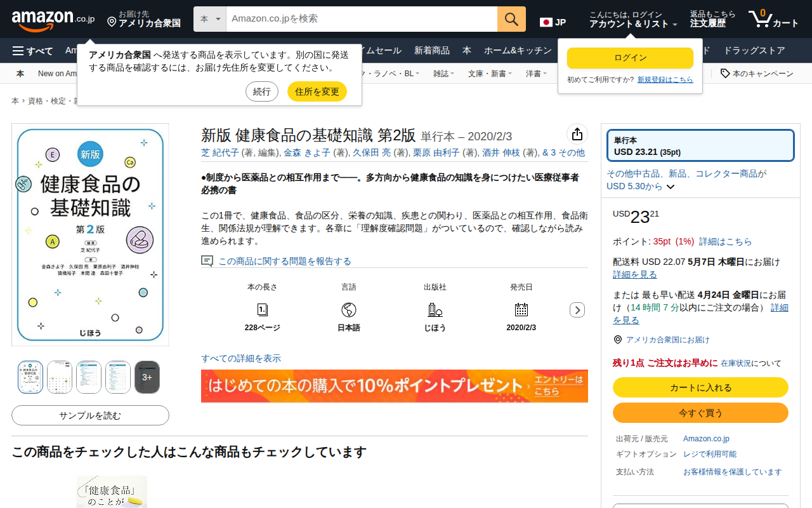
Task: Click the Japan flag language selector
Action: (553, 22)
